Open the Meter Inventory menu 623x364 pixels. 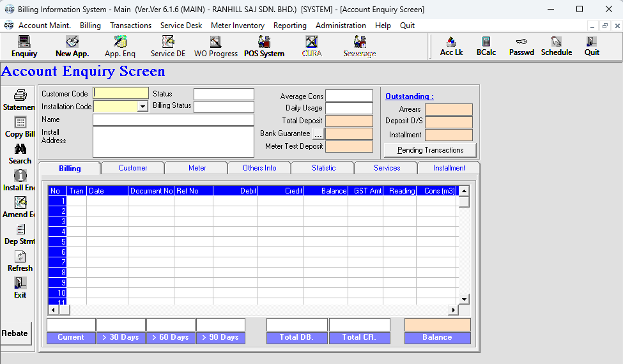pyautogui.click(x=238, y=26)
